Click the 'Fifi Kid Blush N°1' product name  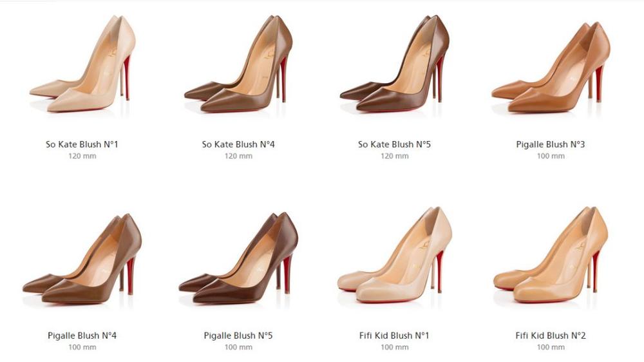(394, 336)
